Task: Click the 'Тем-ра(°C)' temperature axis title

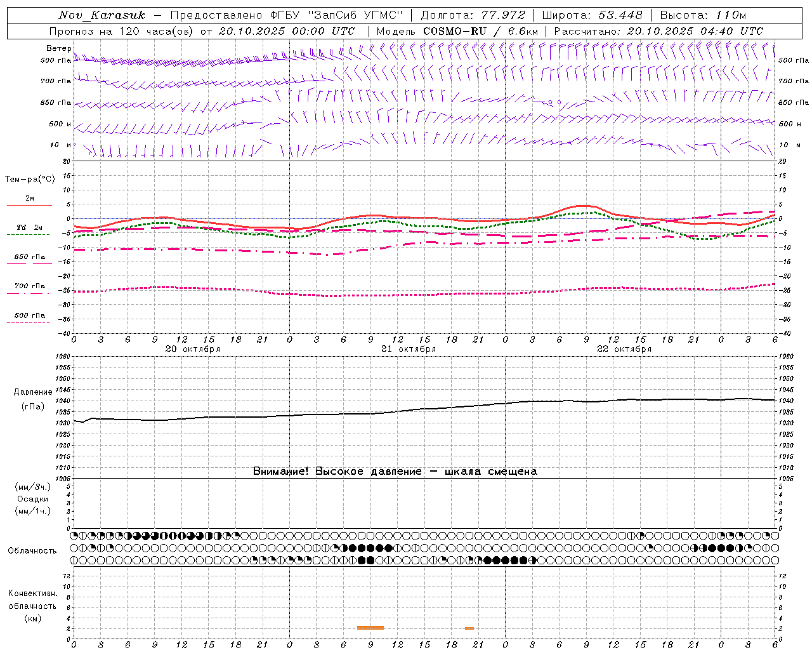Action: 30,180
